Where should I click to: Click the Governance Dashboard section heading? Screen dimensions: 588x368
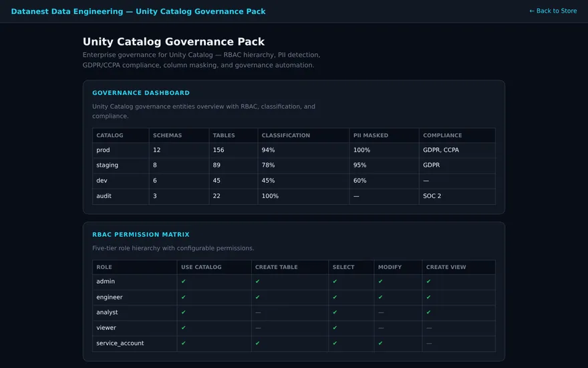141,93
